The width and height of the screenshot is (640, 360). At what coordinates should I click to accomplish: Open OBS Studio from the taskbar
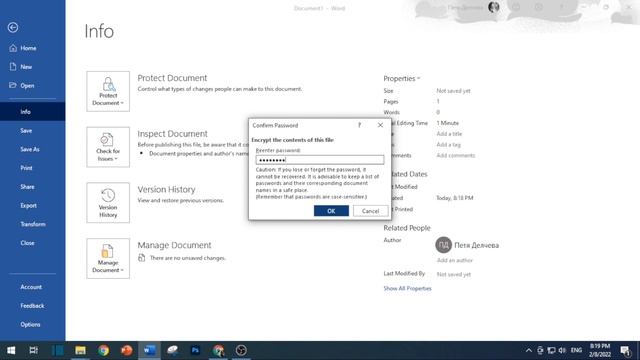click(x=241, y=351)
